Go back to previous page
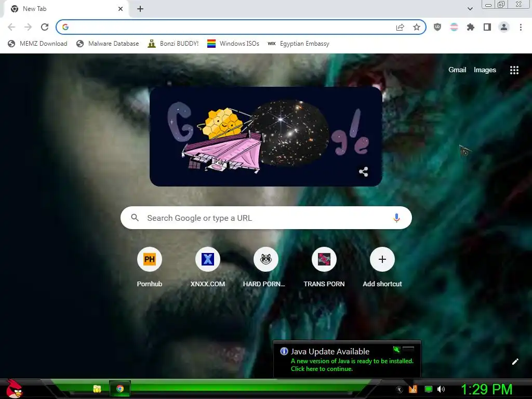Screen dimensions: 532x399 tap(11, 27)
